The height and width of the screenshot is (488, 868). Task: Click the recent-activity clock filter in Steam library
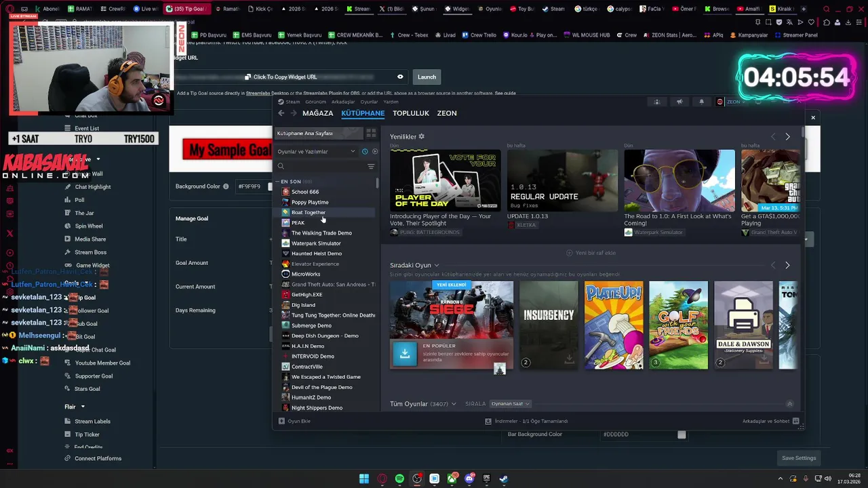(364, 151)
